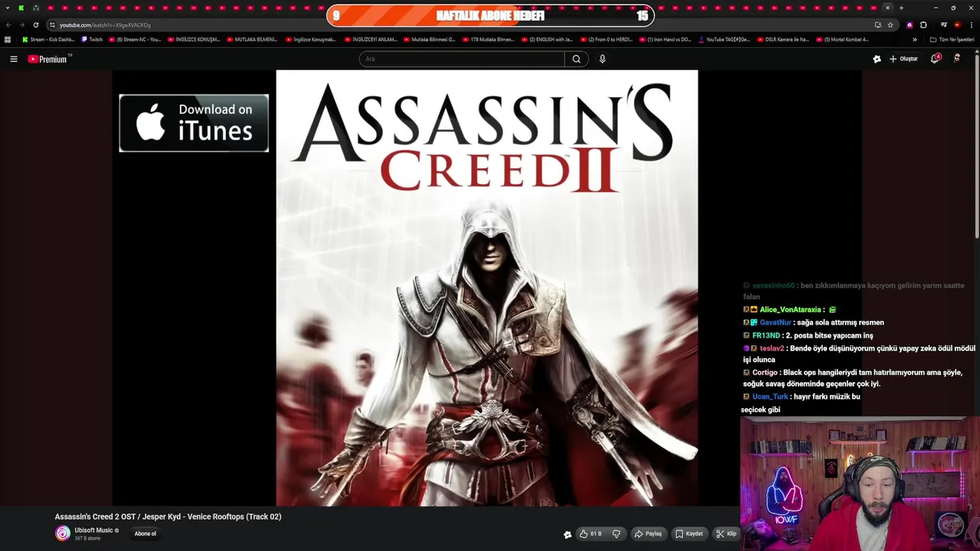Click the Oluştur create button
Screen dimensions: 980x551
pyautogui.click(x=903, y=59)
